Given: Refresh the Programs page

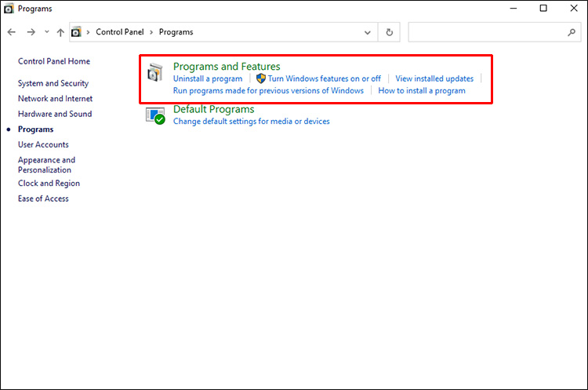Looking at the screenshot, I should 389,32.
